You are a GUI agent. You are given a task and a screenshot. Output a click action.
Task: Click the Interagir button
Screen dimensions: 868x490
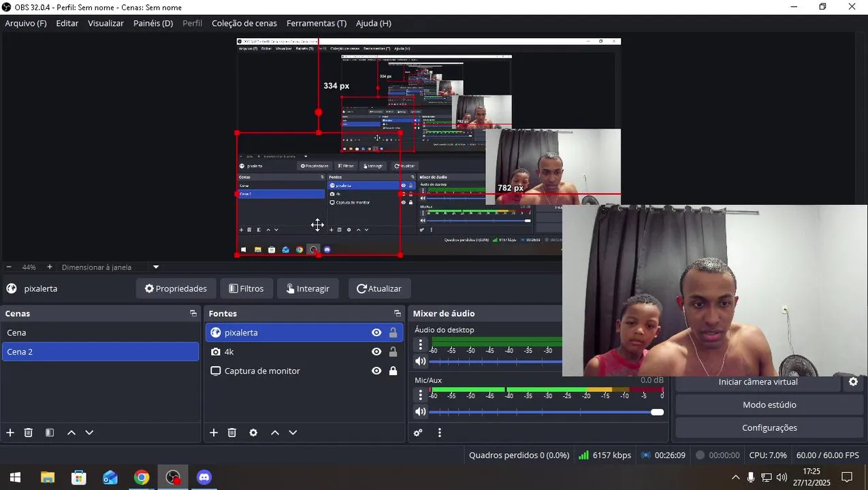click(x=308, y=289)
